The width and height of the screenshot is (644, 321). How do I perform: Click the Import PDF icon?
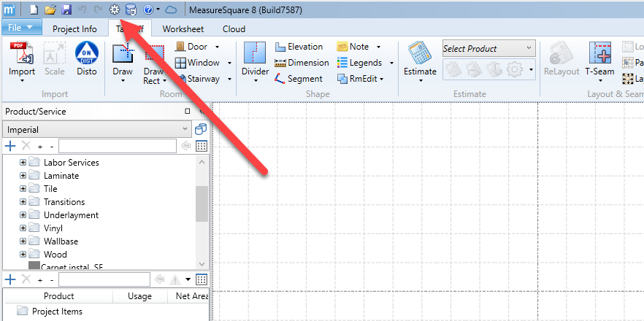pos(22,53)
